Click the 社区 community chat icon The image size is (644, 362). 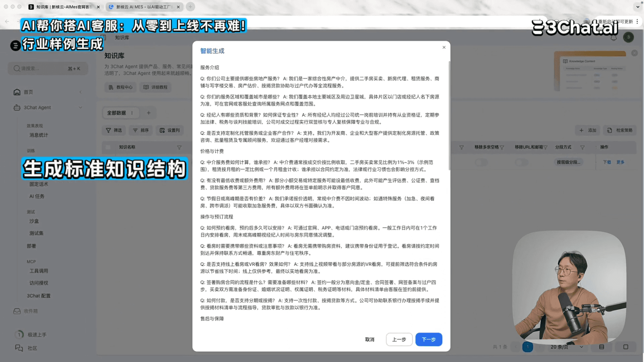pyautogui.click(x=19, y=348)
